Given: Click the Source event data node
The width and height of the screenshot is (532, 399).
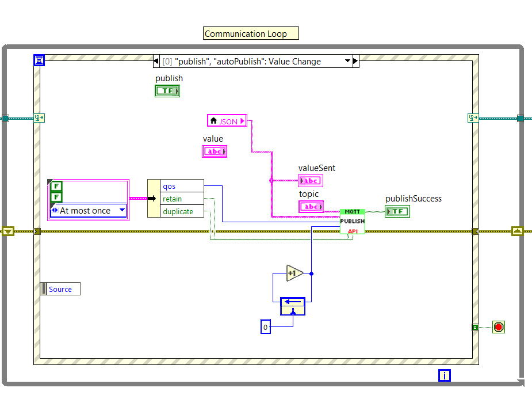Looking at the screenshot, I should [60, 289].
